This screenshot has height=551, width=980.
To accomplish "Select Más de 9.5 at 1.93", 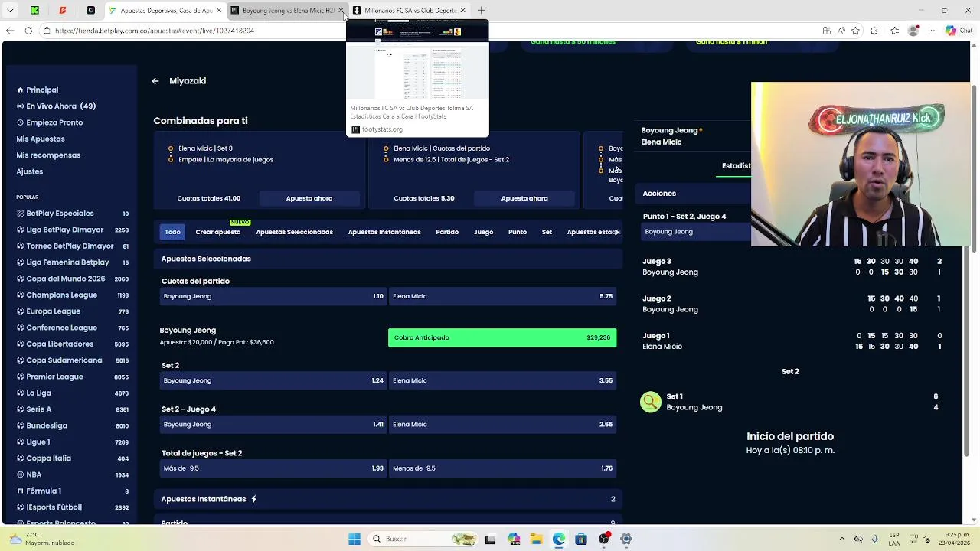I will point(273,468).
